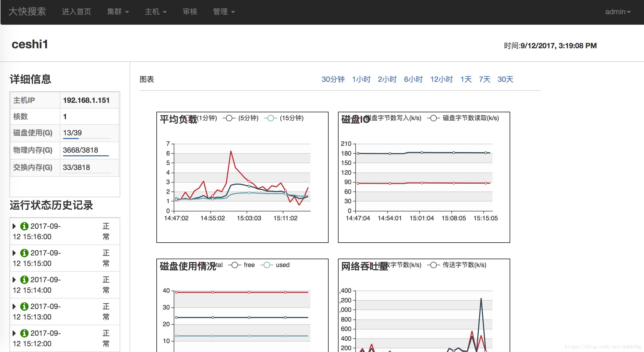Switch chart range to 30分钟
The width and height of the screenshot is (644, 352).
(333, 79)
